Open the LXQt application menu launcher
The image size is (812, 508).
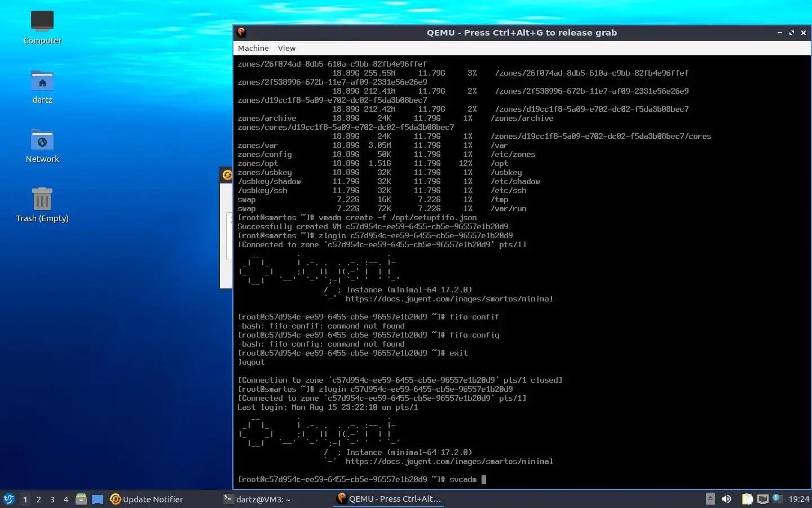(x=8, y=499)
